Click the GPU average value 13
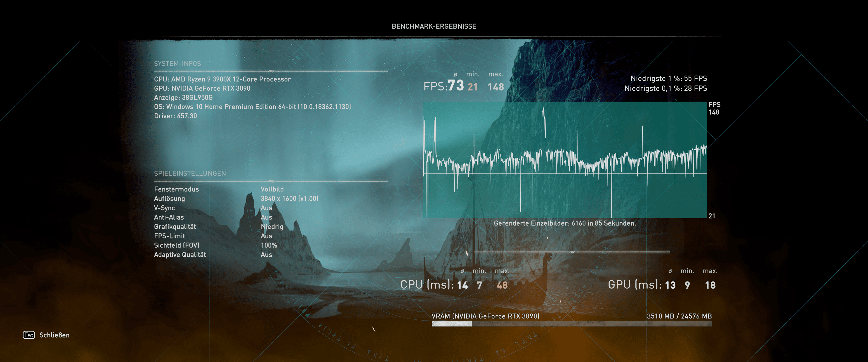868x362 pixels. (x=670, y=286)
